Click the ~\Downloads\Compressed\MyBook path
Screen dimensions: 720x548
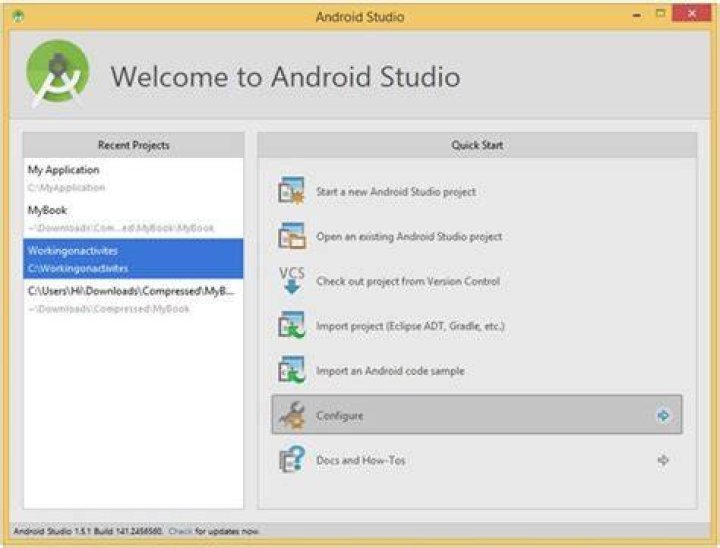108,309
